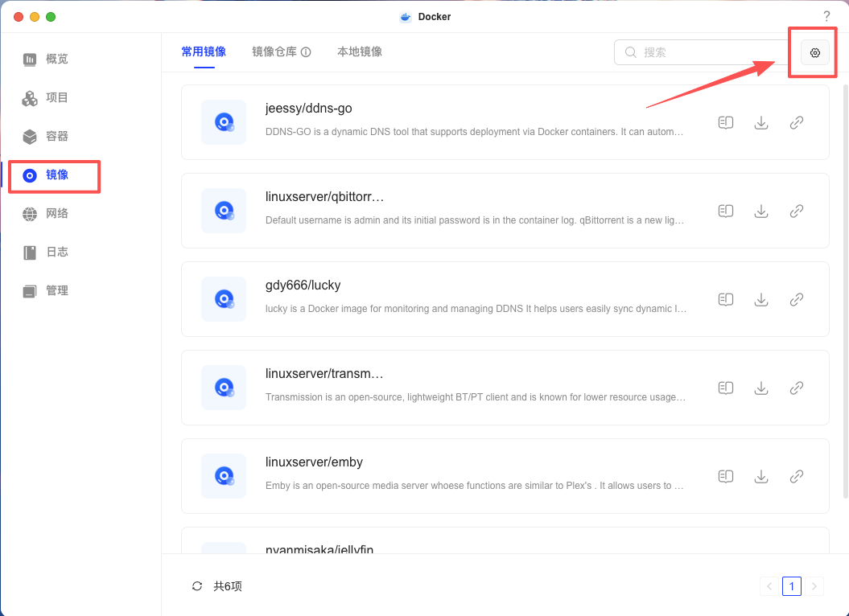The width and height of the screenshot is (849, 616).
Task: Download the linuxserver/emby image
Action: point(761,477)
